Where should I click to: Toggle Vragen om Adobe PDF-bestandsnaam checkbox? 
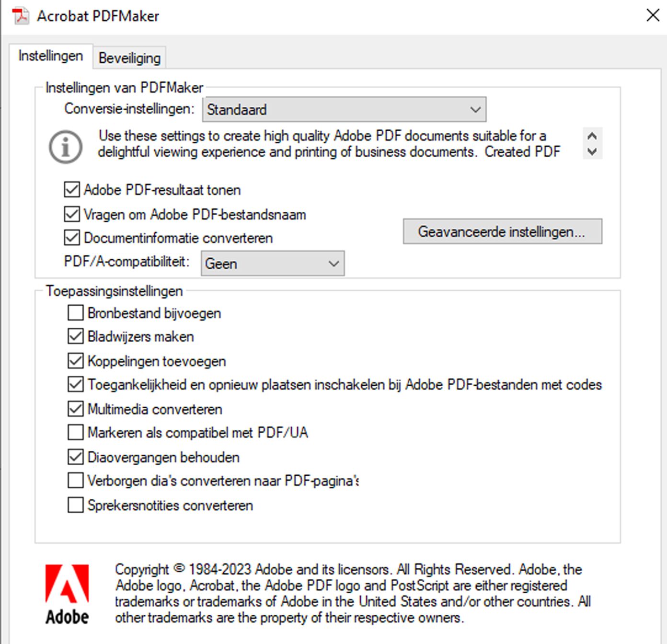pyautogui.click(x=72, y=214)
